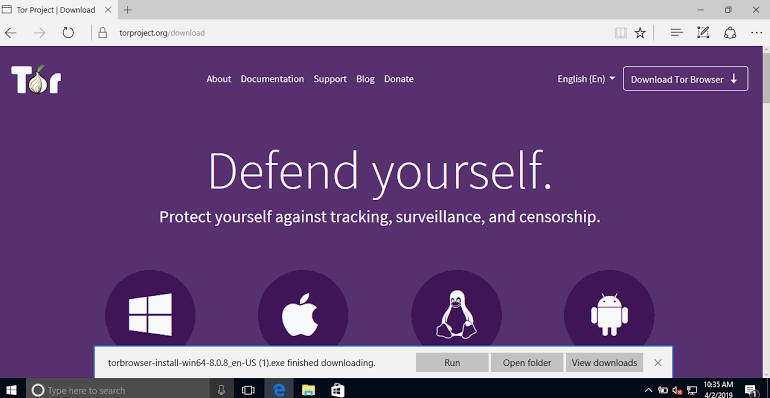Click the Download Tor Browser button

pos(686,79)
